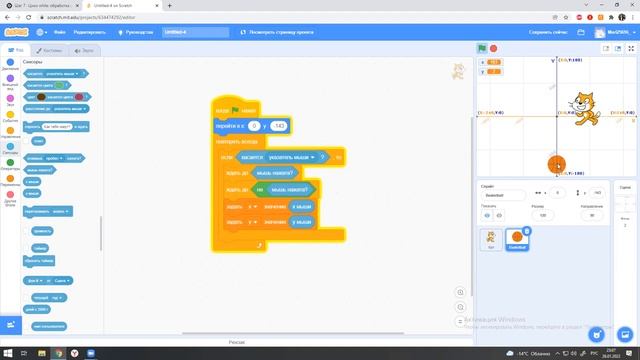Zoom in the code workspace
The image size is (640, 360).
(460, 292)
